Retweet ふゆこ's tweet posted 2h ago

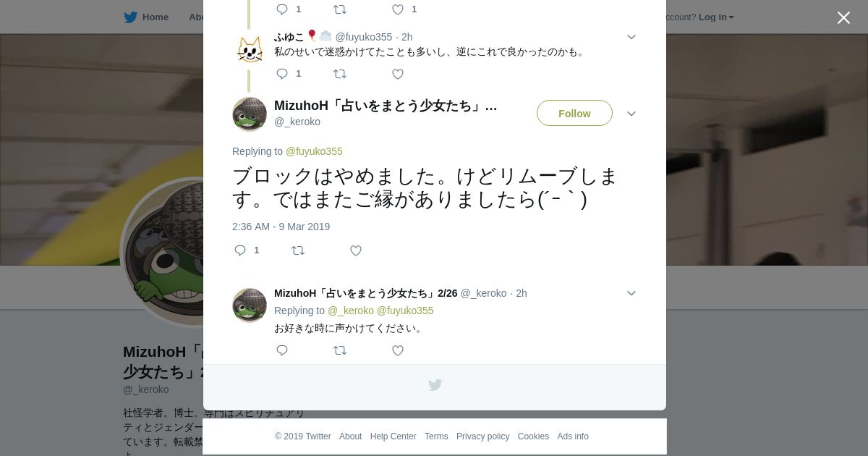[x=340, y=74]
